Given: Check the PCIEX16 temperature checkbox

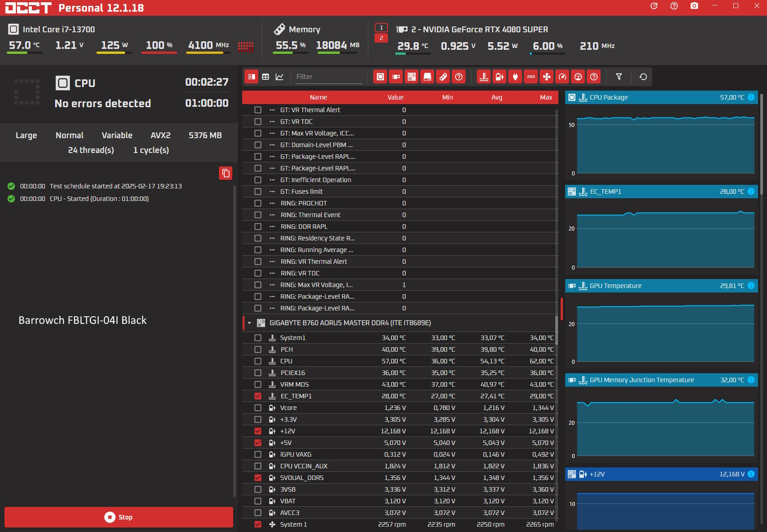Looking at the screenshot, I should tap(258, 373).
